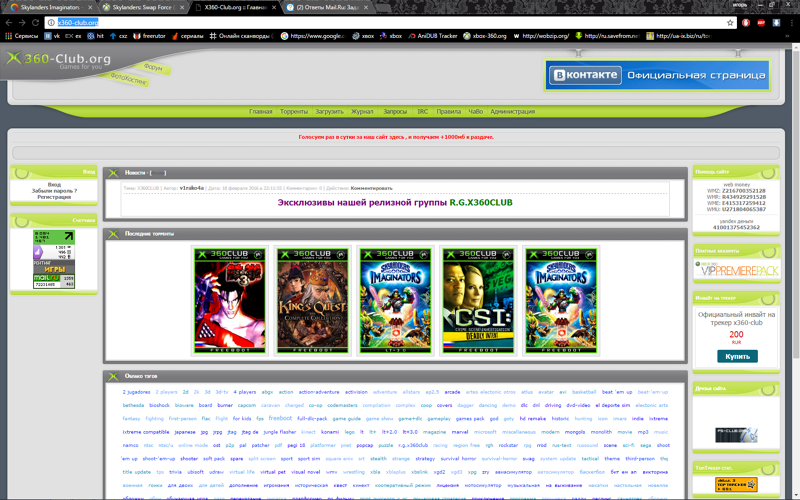The image size is (800, 500).
Task: Open the vk bookmark
Action: [x=52, y=36]
